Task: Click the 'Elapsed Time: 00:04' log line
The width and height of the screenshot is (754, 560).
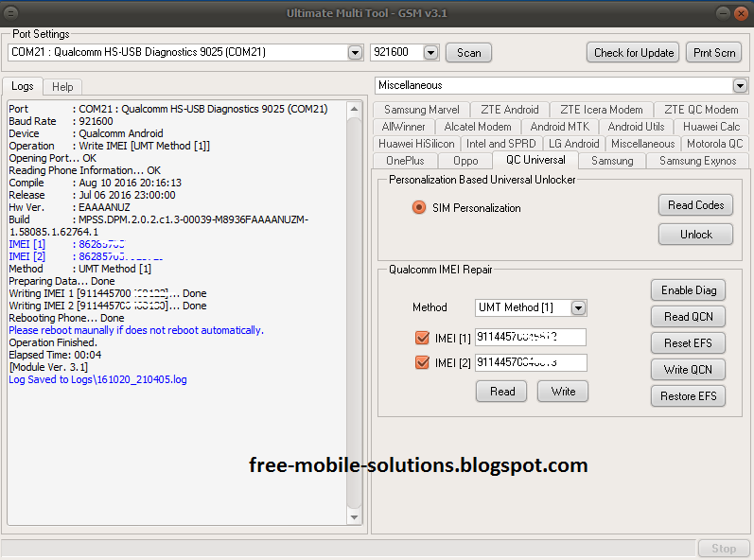Action: [55, 355]
